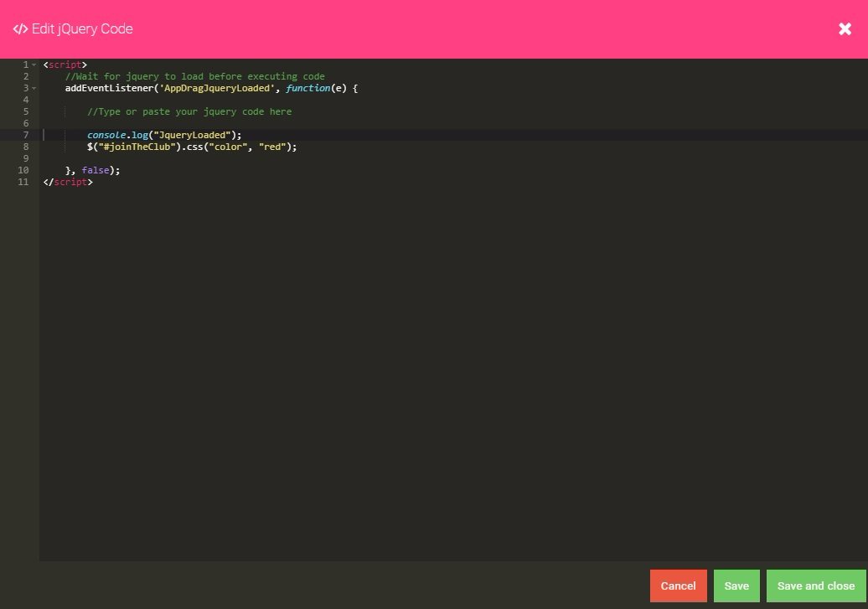The height and width of the screenshot is (609, 868).
Task: Close the Edit jQuery Code dialog
Action: 845,29
